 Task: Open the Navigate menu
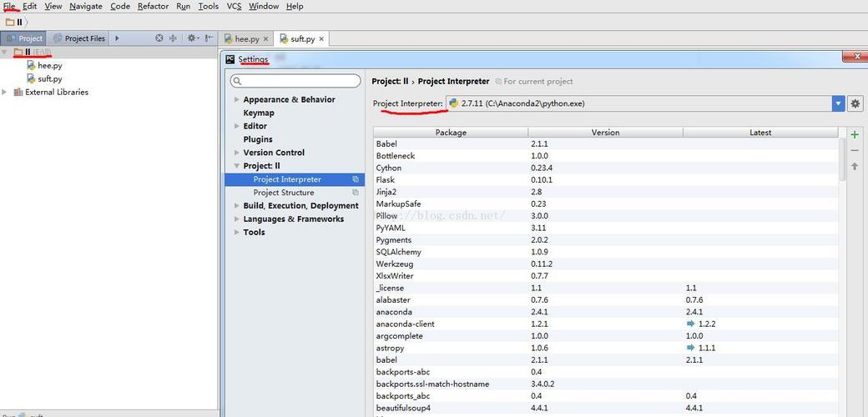86,6
